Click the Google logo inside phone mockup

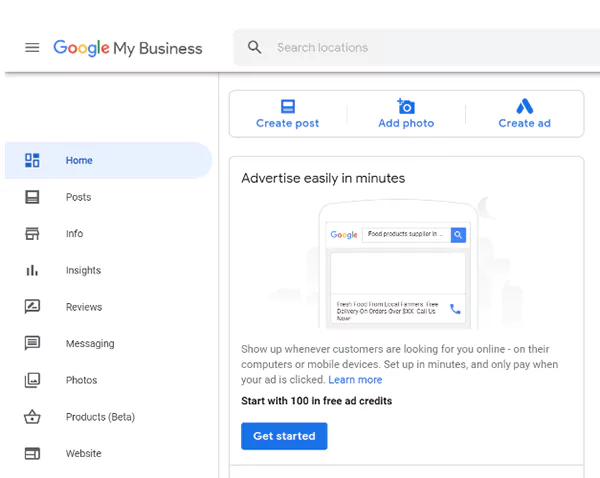click(x=344, y=235)
